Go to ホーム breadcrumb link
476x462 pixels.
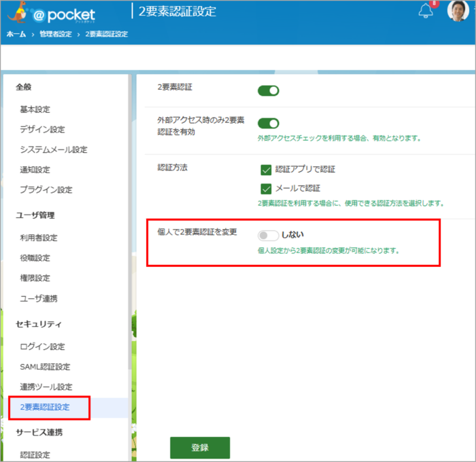click(x=16, y=34)
